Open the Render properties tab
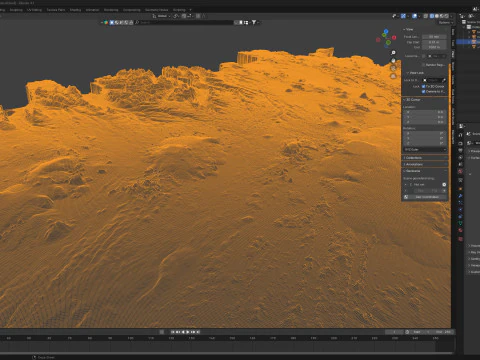 (x=460, y=143)
